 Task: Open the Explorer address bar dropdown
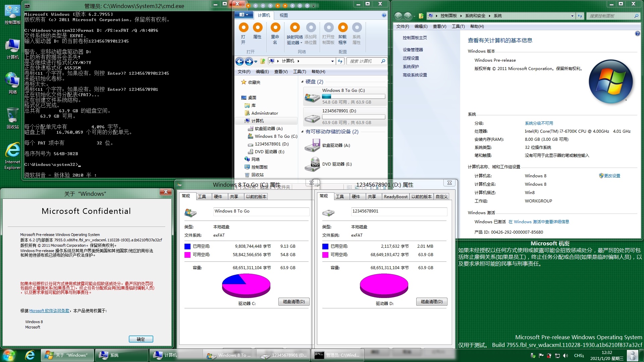(332, 61)
